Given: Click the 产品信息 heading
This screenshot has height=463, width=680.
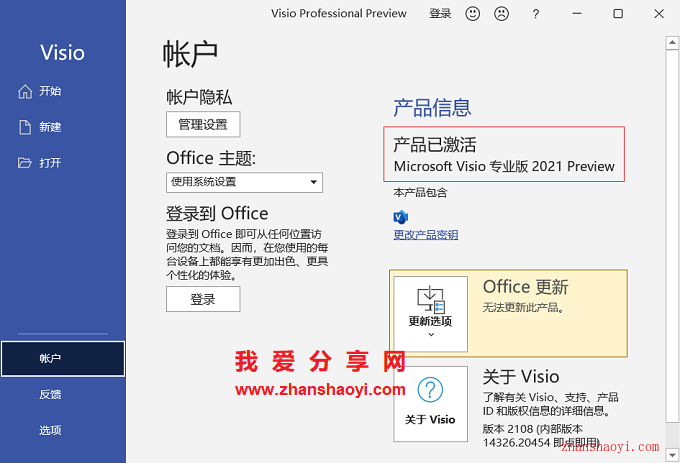Looking at the screenshot, I should pyautogui.click(x=432, y=108).
